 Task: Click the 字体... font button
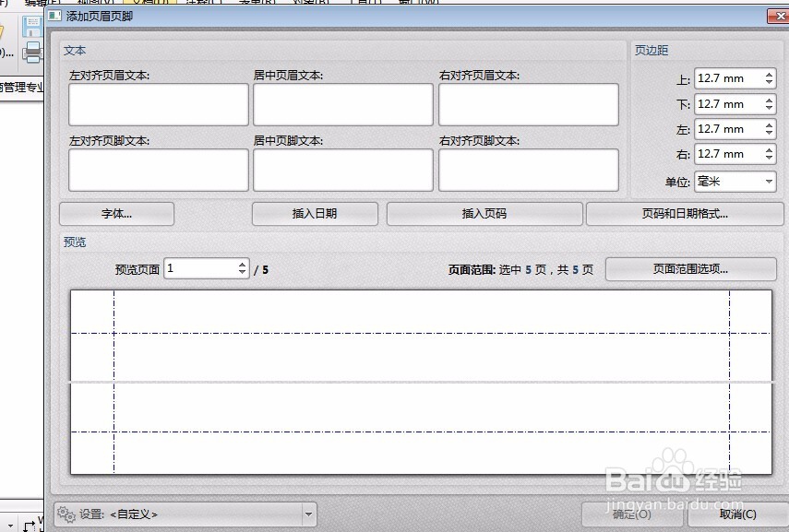(x=116, y=213)
